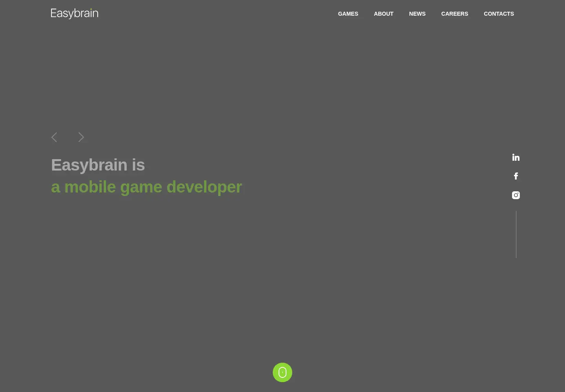
Task: Open the Games menu item
Action: pos(348,14)
